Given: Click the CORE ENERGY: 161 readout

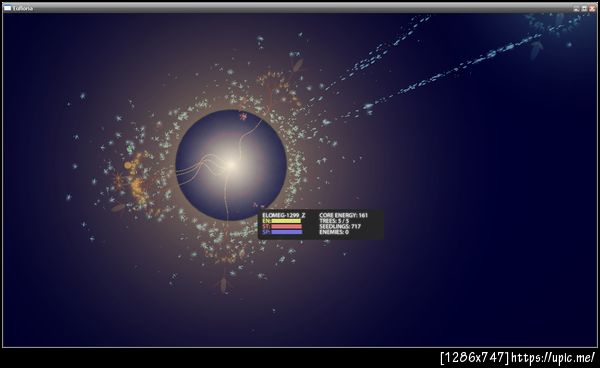Looking at the screenshot, I should (343, 215).
